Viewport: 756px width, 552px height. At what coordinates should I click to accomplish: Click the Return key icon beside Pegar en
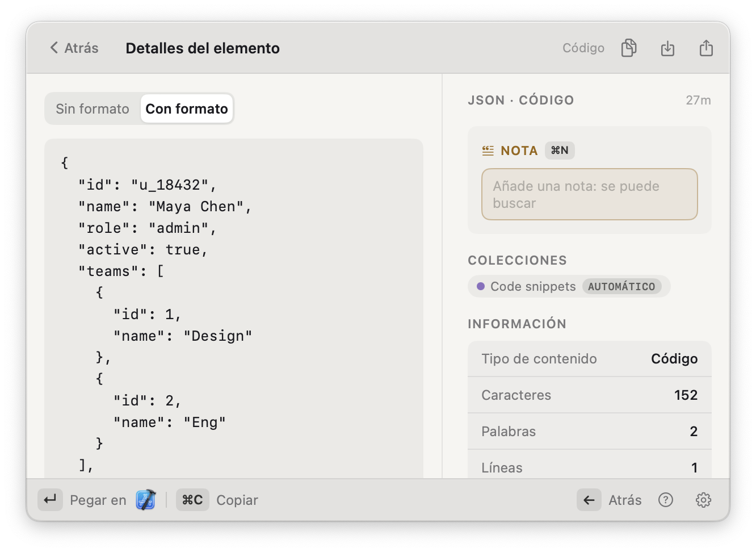point(51,500)
